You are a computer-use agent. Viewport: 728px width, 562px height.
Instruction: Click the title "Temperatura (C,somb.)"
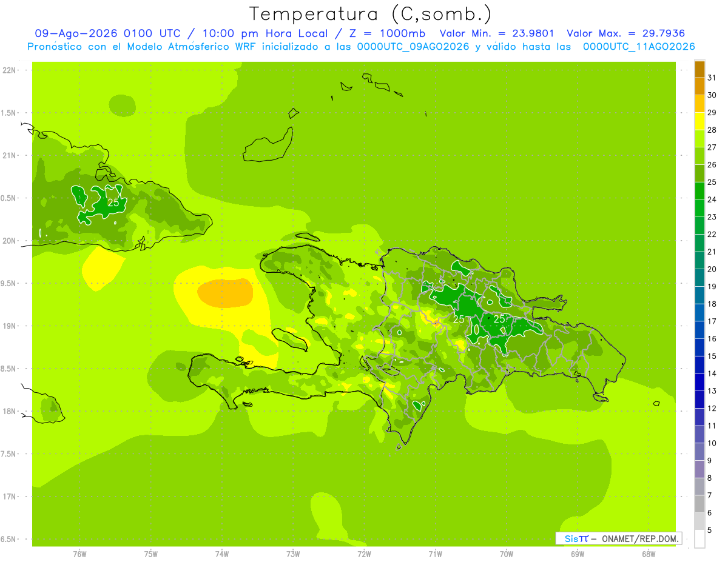(370, 14)
